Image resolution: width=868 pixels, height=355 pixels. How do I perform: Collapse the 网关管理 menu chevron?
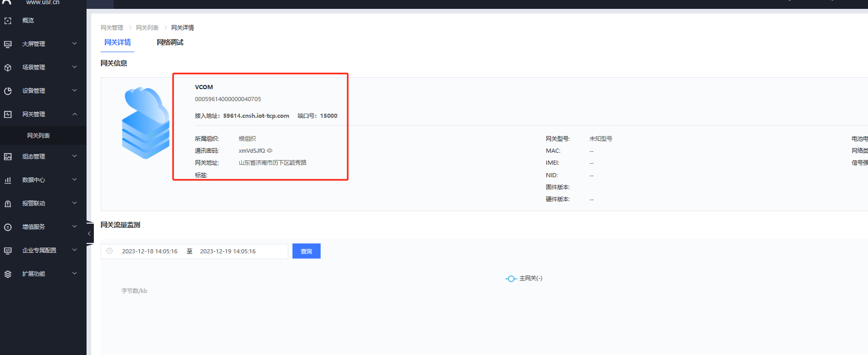coord(75,114)
